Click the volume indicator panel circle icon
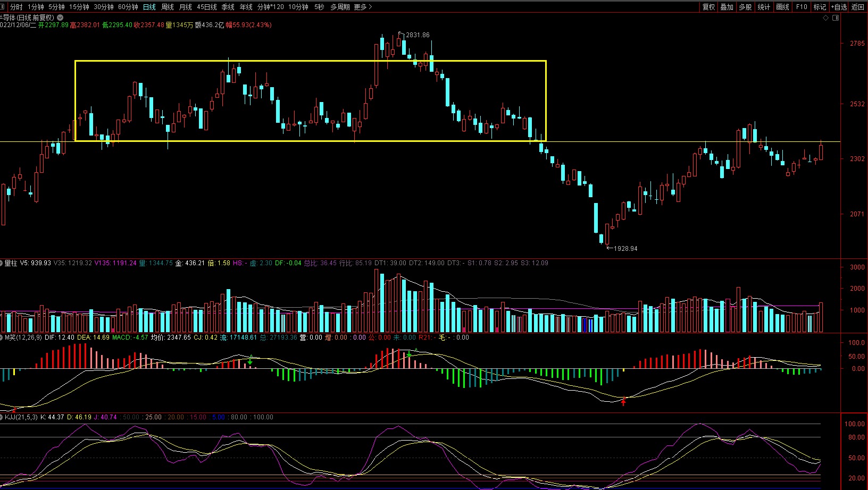The height and width of the screenshot is (490, 868). point(2,263)
